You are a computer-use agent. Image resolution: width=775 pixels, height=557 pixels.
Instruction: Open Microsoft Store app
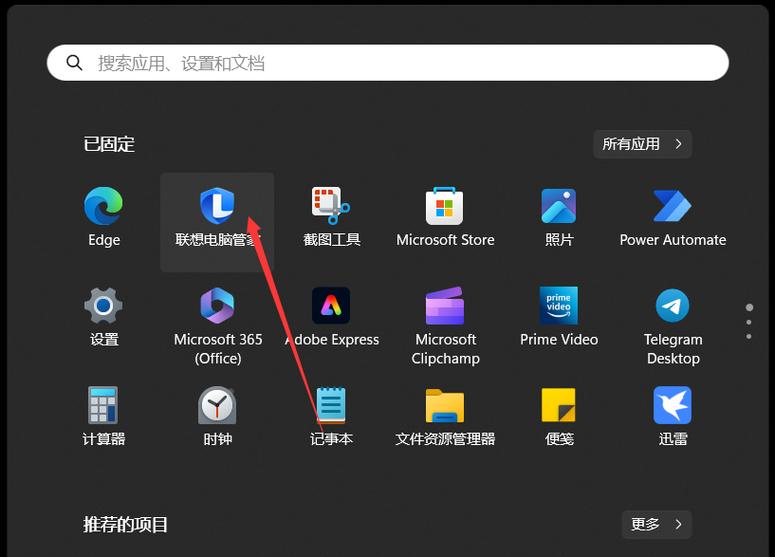pos(445,216)
